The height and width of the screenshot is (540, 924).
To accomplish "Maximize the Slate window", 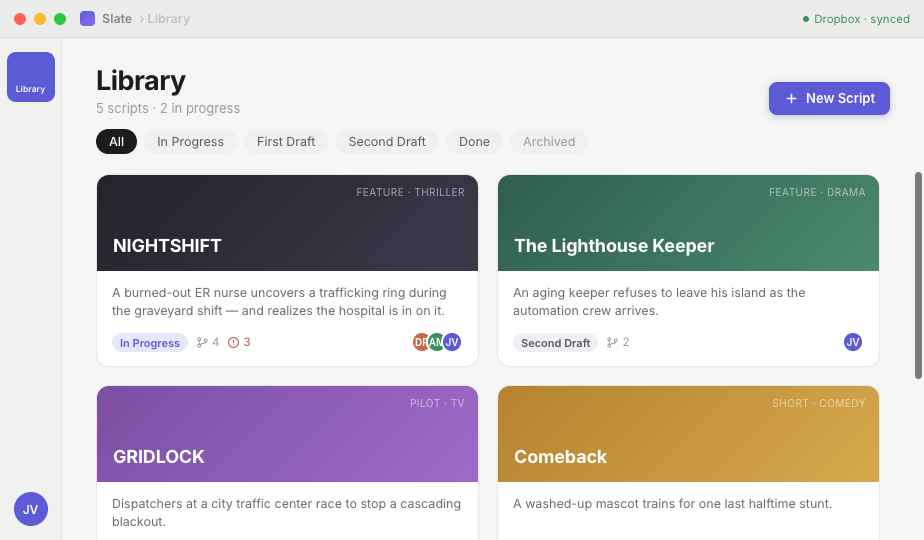I will (x=60, y=19).
